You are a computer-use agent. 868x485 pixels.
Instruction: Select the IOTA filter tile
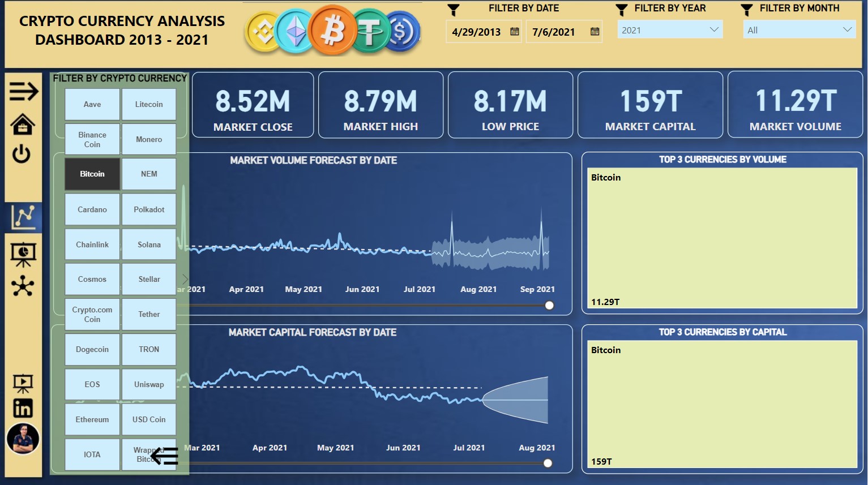[x=92, y=454]
